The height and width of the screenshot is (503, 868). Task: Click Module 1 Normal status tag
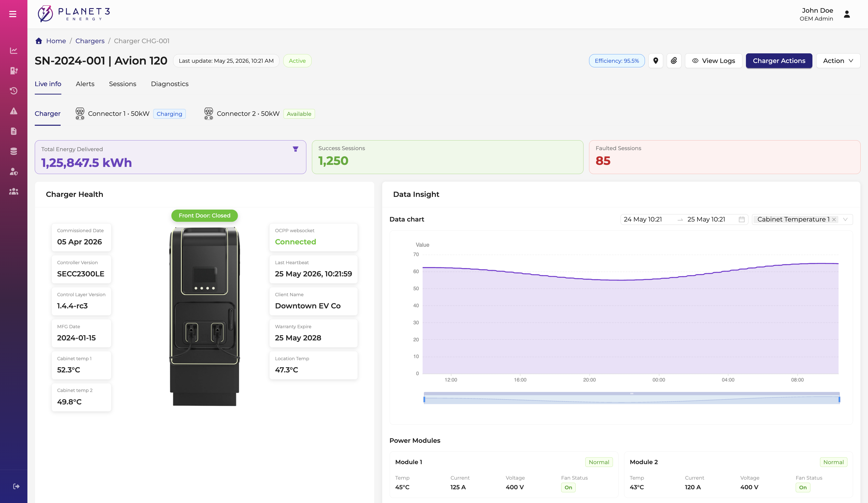[x=599, y=462]
